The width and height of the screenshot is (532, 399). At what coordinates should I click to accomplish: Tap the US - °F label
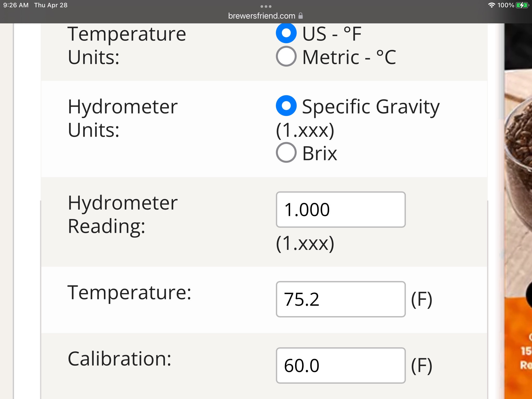click(332, 34)
